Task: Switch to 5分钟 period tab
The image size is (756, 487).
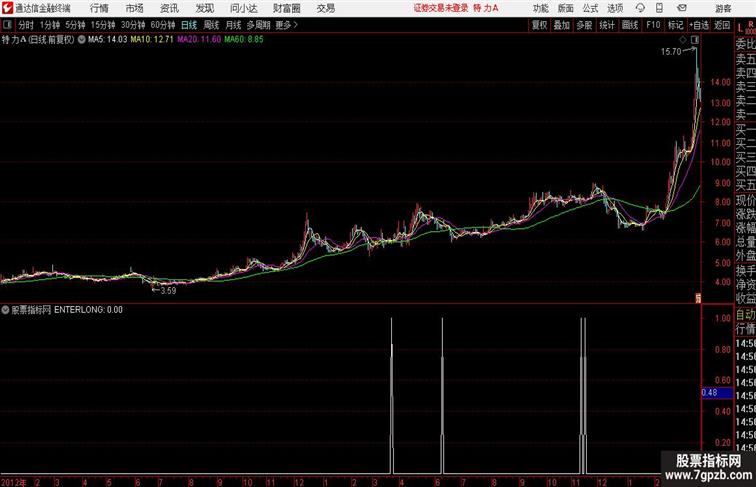Action: [75, 25]
